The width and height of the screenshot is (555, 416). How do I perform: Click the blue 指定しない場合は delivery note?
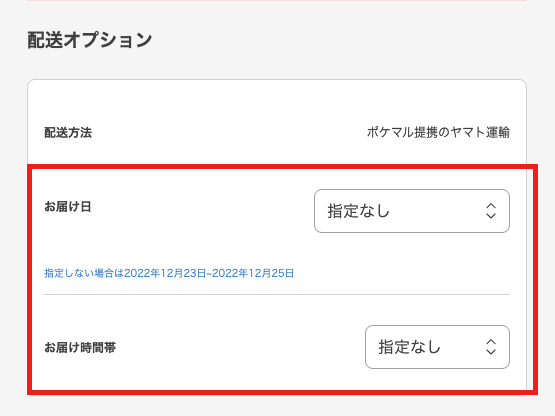pyautogui.click(x=84, y=273)
